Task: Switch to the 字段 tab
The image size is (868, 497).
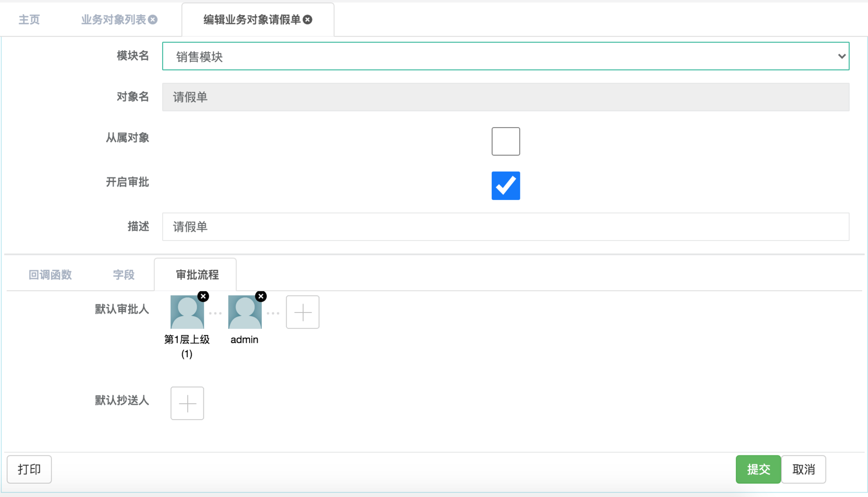Action: tap(123, 274)
